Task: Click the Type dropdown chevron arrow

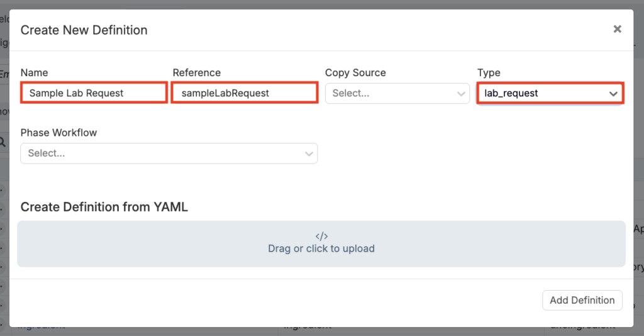Action: [x=613, y=94]
